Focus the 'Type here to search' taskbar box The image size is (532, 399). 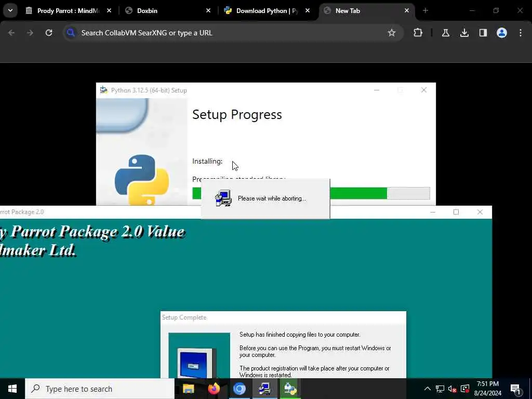tap(100, 389)
